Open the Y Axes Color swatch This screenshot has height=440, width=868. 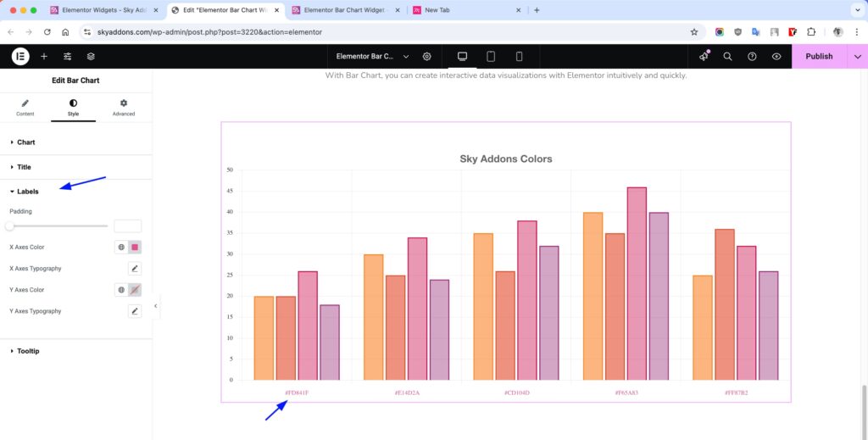pos(135,290)
